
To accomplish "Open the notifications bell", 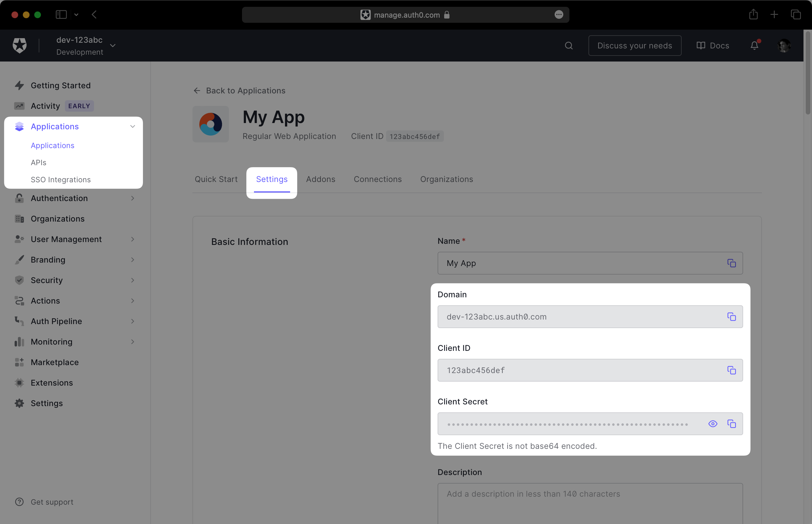I will [754, 46].
